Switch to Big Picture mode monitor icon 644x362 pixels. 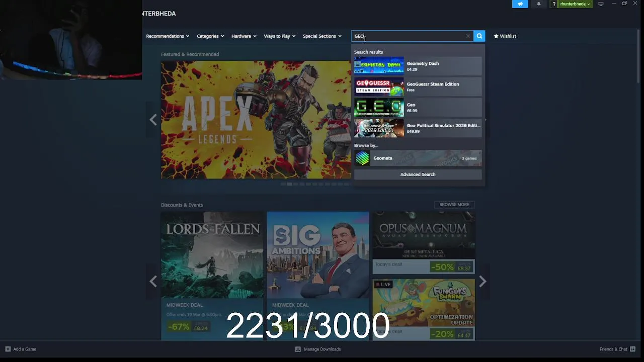[x=601, y=4]
